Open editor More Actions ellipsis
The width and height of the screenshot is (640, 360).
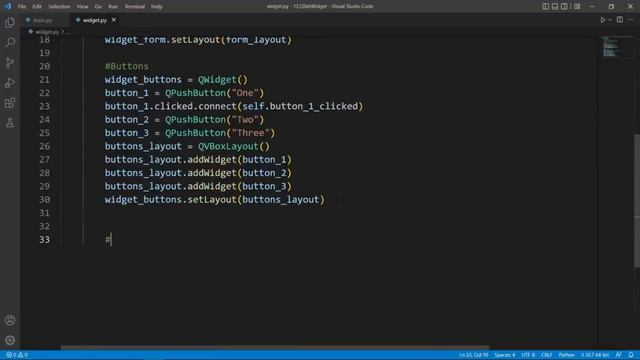(x=631, y=20)
